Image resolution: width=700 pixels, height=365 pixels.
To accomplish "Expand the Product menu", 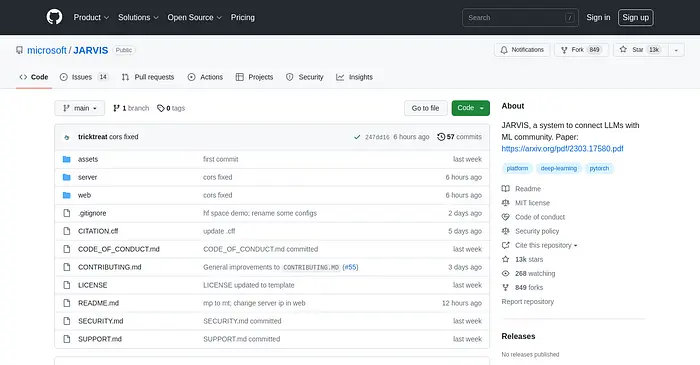I will [91, 17].
